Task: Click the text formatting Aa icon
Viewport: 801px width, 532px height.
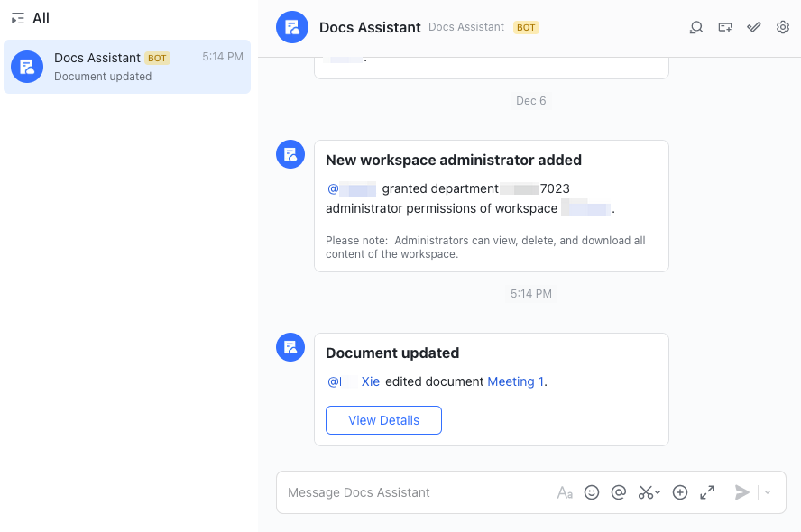Action: pos(565,492)
